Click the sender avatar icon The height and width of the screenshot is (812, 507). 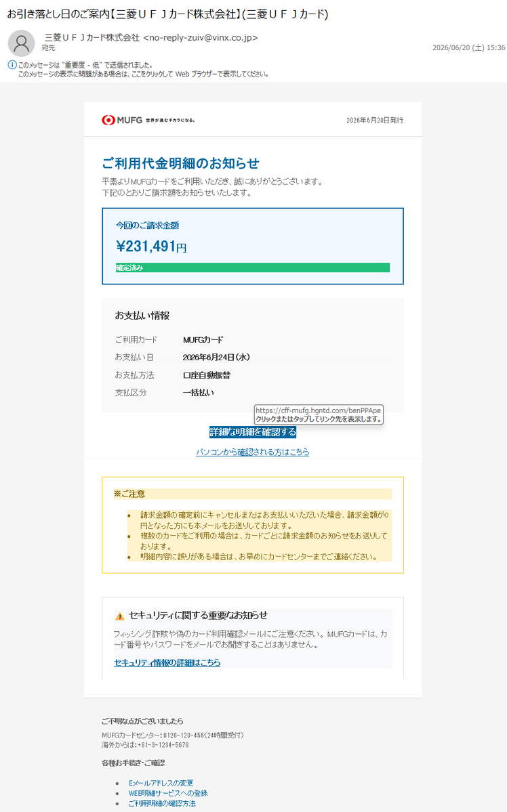[21, 43]
